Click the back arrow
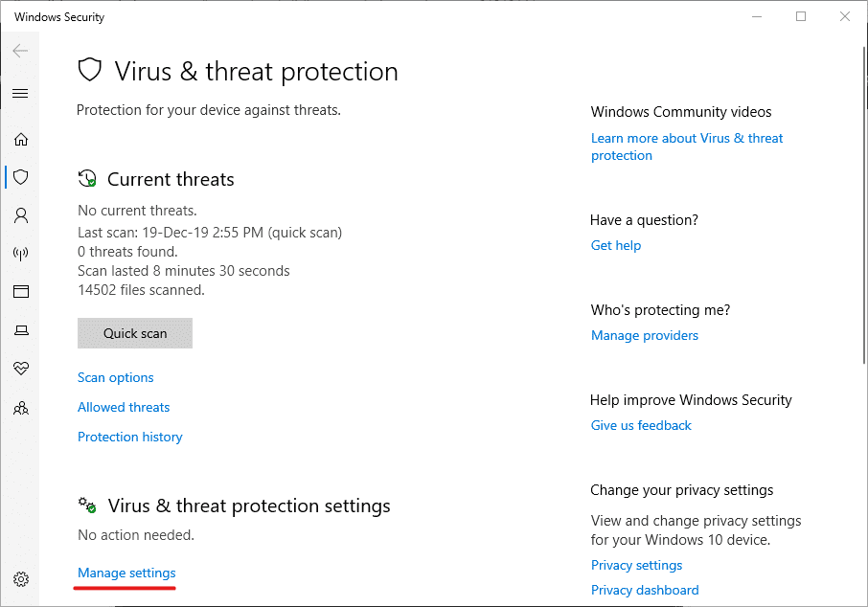Image resolution: width=868 pixels, height=607 pixels. coord(20,50)
